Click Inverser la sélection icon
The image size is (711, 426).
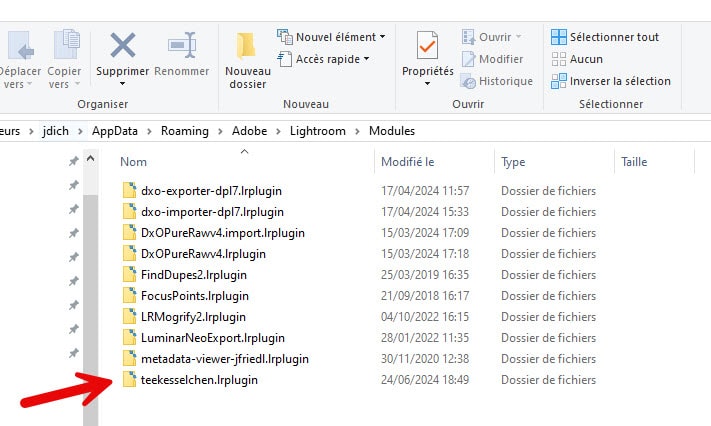pos(559,81)
